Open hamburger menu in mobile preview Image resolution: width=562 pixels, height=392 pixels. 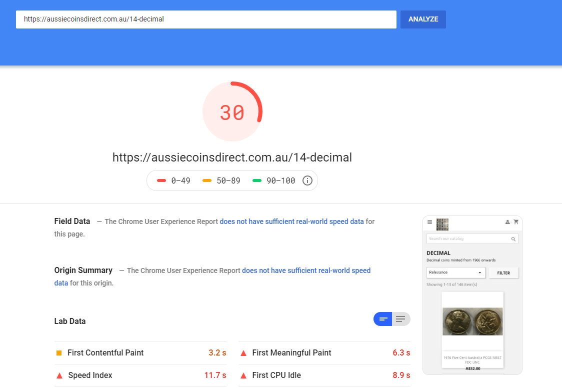tap(429, 222)
